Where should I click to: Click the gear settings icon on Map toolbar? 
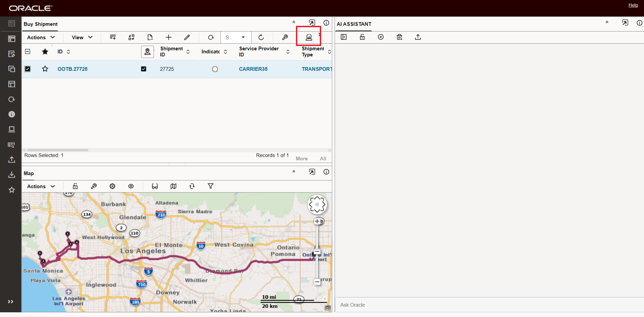112,186
